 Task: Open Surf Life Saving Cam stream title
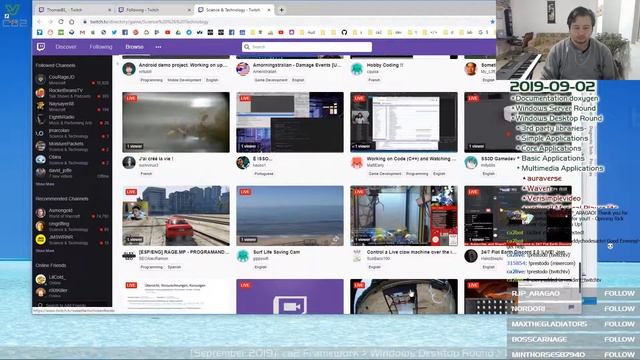[276, 252]
